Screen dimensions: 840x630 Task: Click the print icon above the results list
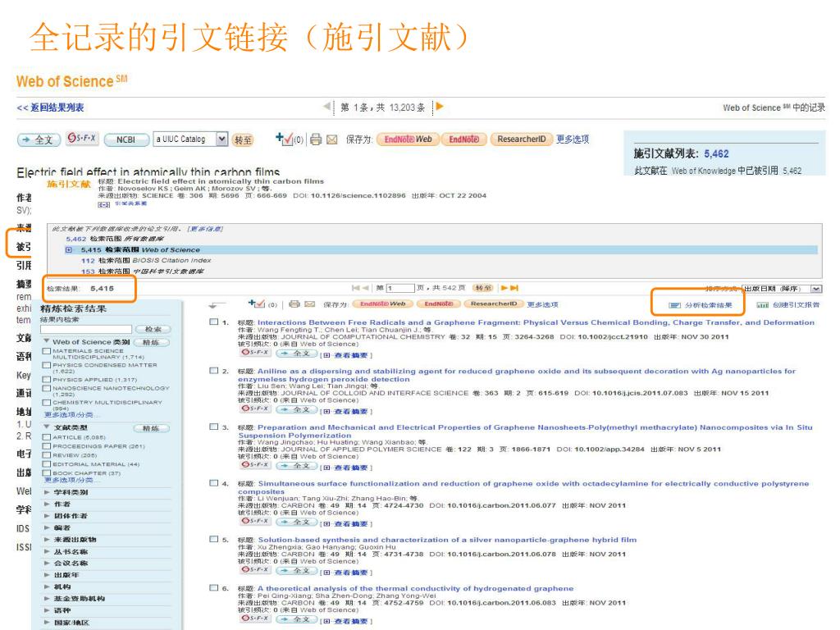[294, 304]
